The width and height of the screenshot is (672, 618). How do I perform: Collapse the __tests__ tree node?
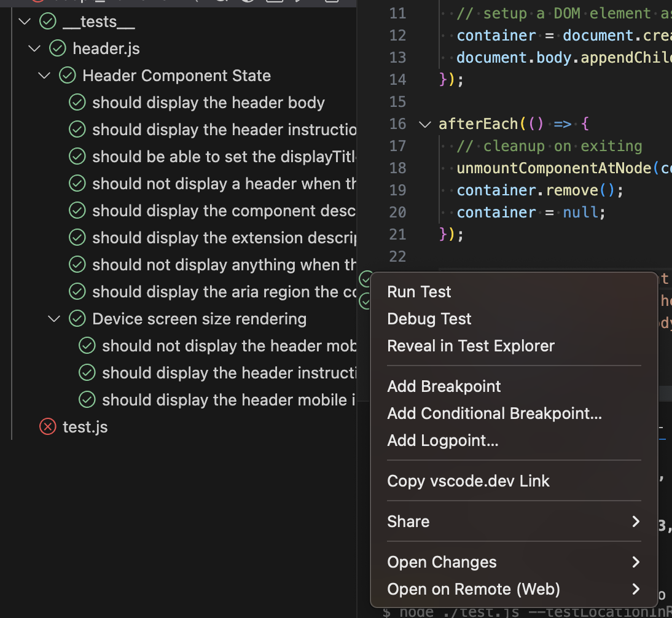click(x=24, y=21)
